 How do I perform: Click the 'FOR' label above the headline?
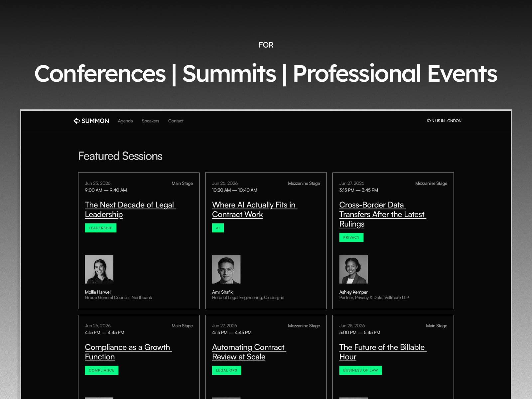(x=266, y=45)
